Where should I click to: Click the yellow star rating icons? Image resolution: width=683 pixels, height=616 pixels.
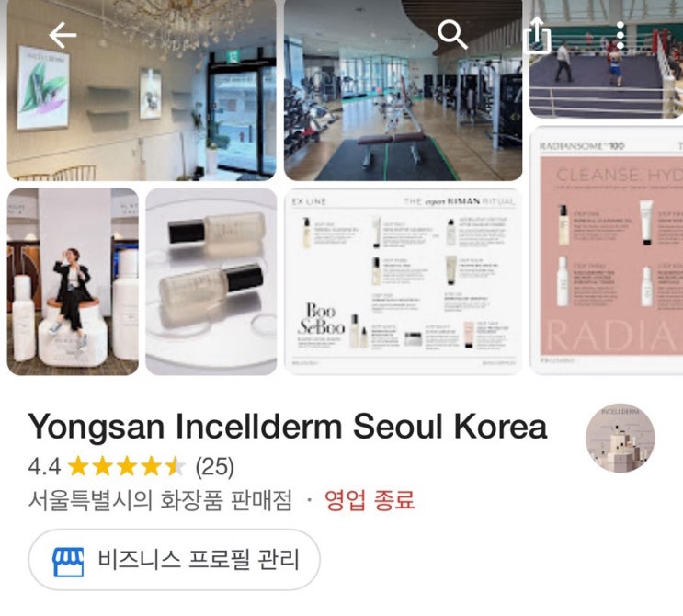[127, 466]
